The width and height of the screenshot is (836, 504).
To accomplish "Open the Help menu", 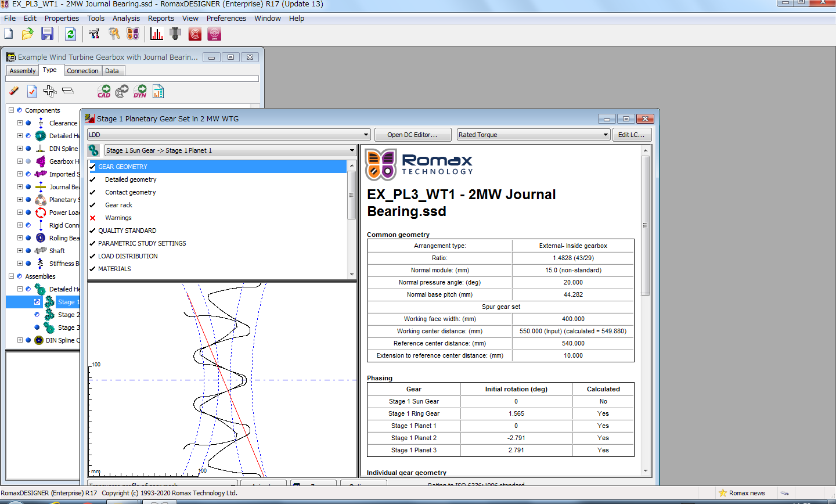I will pos(297,19).
